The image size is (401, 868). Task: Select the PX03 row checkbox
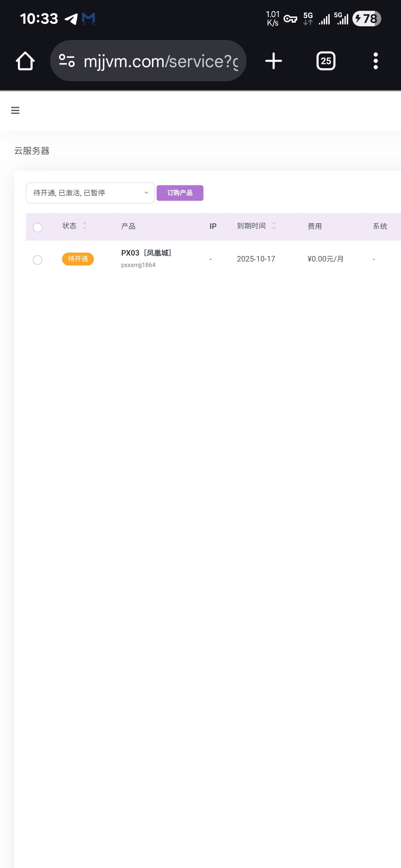coord(38,260)
